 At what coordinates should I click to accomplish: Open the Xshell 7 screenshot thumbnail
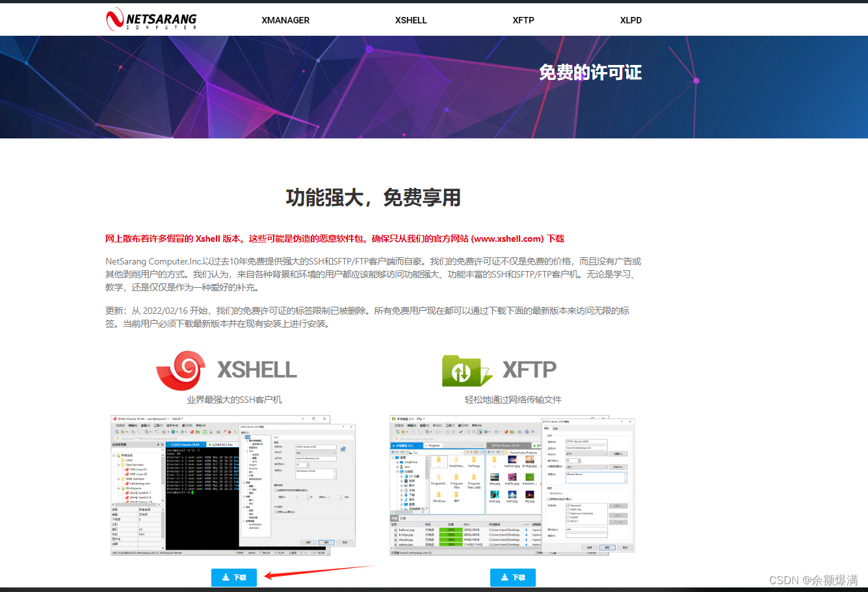coord(234,485)
